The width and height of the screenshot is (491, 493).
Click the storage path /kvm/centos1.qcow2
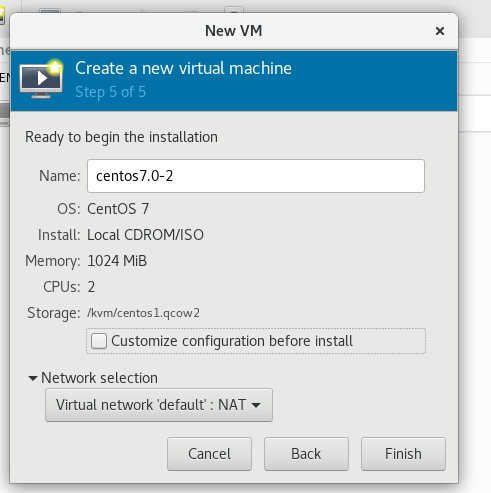pos(143,313)
